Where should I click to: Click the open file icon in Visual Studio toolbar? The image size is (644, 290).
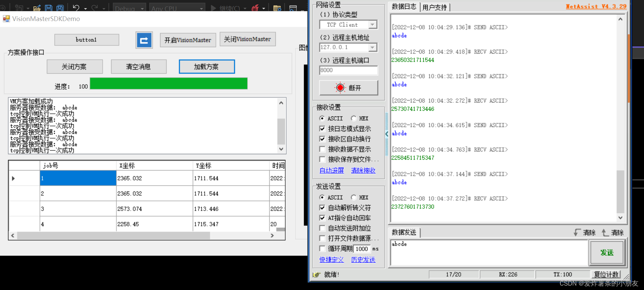(x=37, y=7)
